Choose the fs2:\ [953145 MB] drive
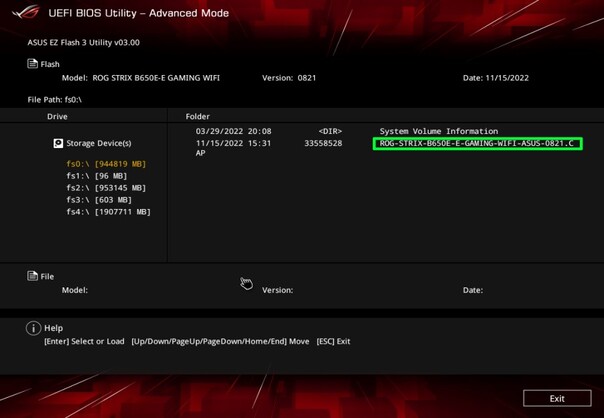The image size is (604, 418). (106, 187)
